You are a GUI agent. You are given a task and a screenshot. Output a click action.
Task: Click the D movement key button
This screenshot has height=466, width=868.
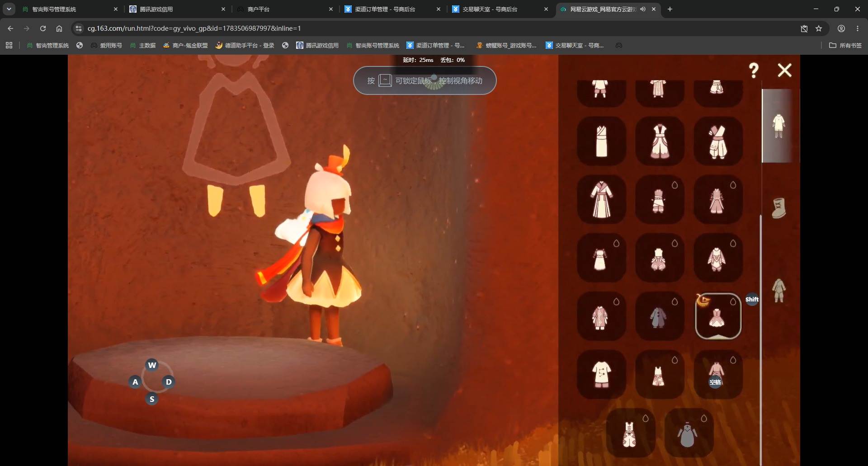pos(169,382)
